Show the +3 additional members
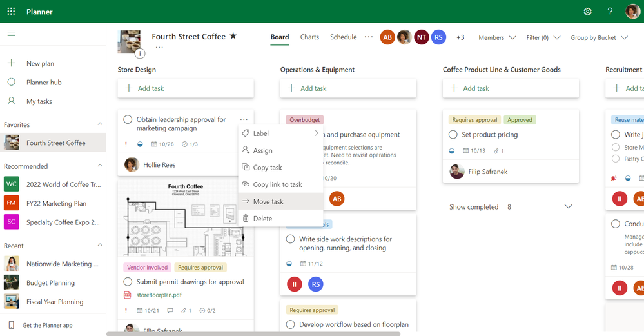644x336 pixels. pyautogui.click(x=460, y=37)
